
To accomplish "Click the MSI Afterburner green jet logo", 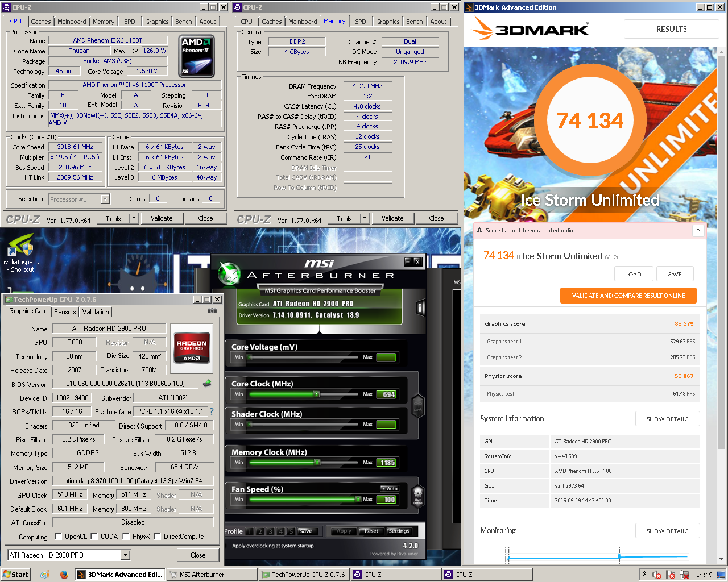I will (230, 273).
